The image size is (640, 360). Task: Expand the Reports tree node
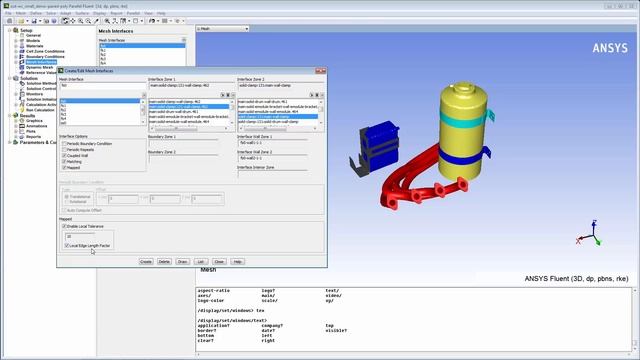(16, 137)
